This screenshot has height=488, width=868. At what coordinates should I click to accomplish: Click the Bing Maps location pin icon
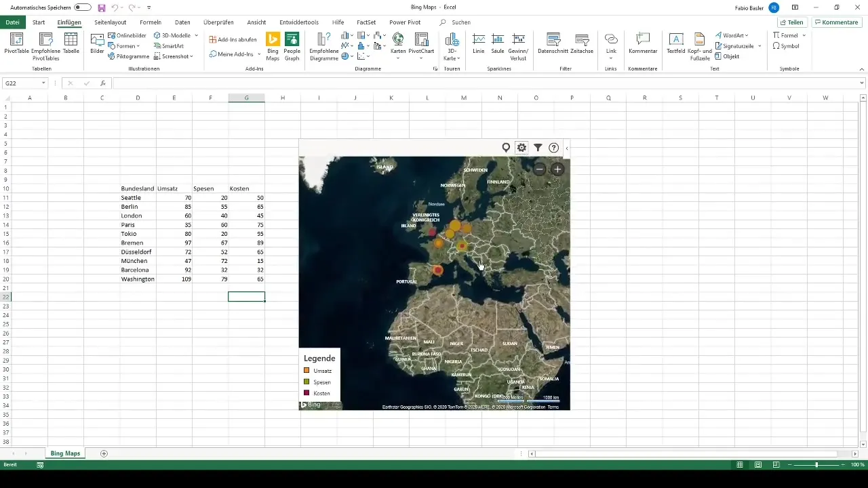pyautogui.click(x=506, y=148)
